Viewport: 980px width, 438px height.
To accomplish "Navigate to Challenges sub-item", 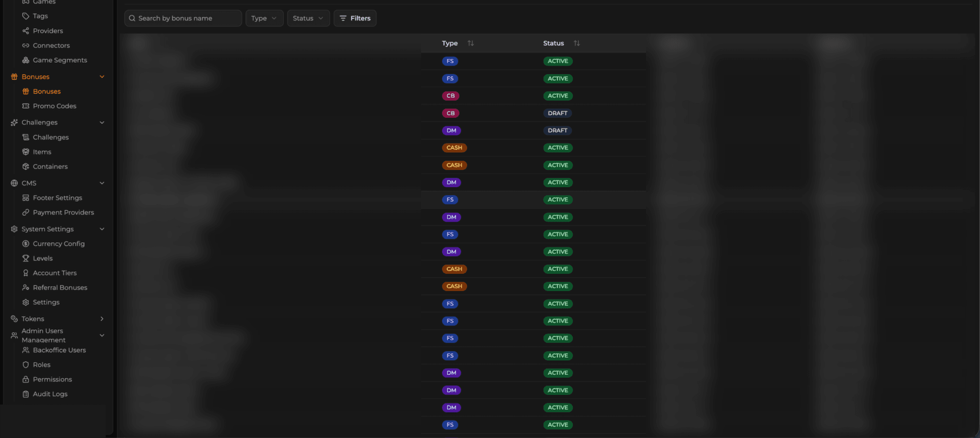I will pos(51,137).
